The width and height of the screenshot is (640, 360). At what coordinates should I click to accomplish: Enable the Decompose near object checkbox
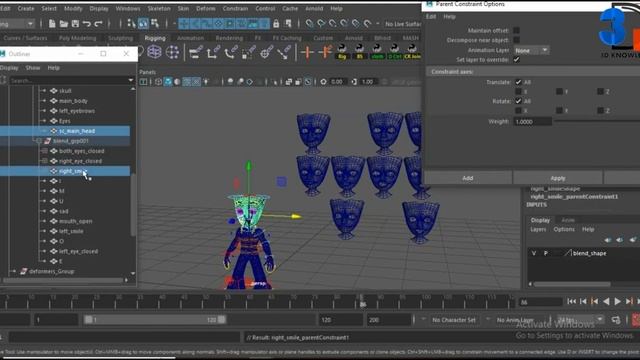point(516,40)
